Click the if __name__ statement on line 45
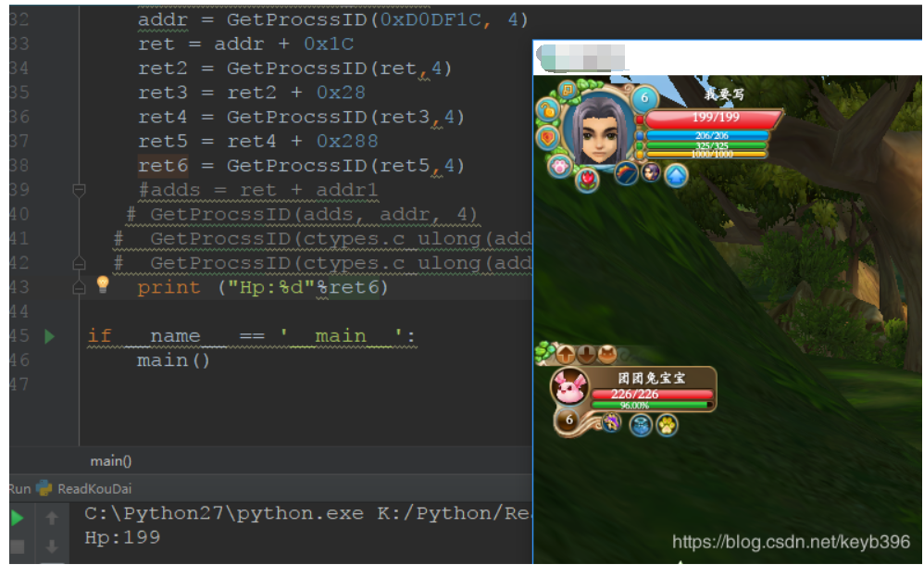924x565 pixels. click(x=252, y=336)
